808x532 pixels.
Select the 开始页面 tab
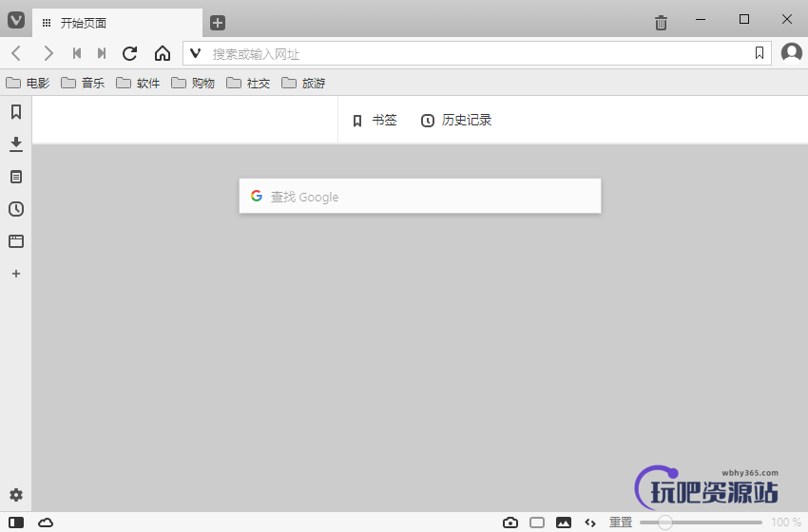tap(118, 23)
